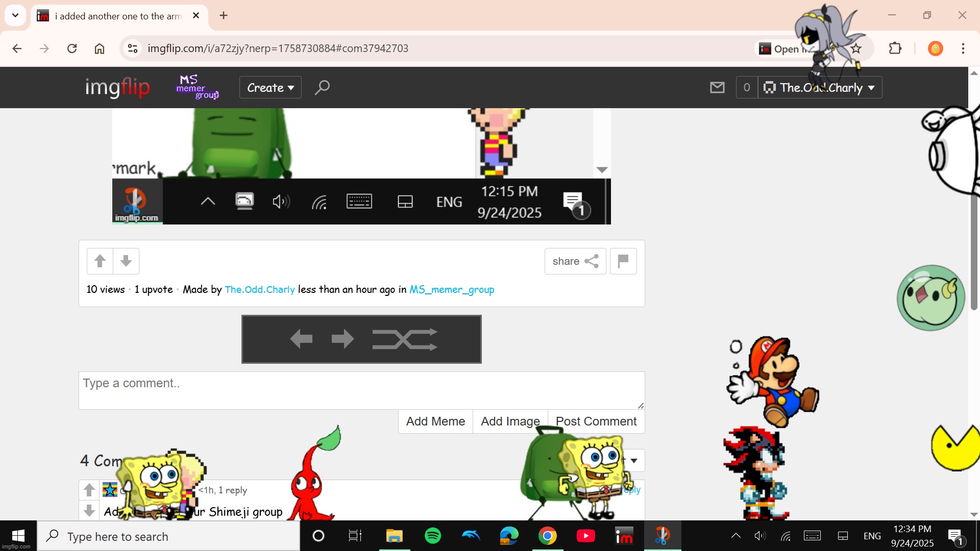Image resolution: width=980 pixels, height=551 pixels.
Task: Flag this image with the flag icon
Action: [x=623, y=261]
